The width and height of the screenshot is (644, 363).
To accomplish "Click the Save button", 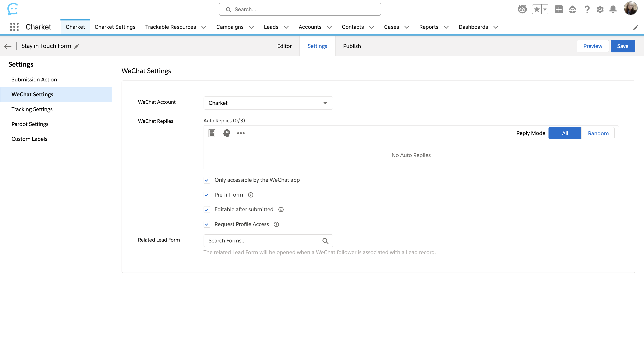I will tap(623, 46).
